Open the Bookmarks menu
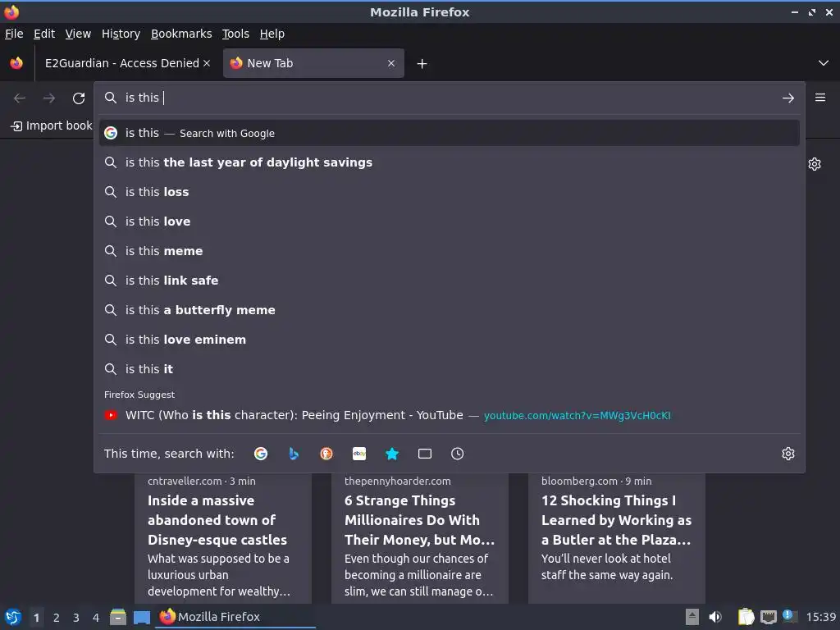 (181, 34)
